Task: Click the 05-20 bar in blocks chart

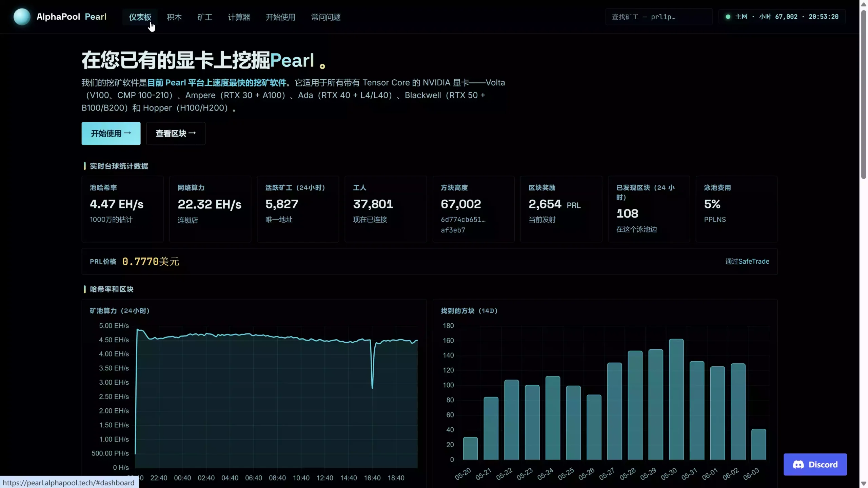Action: click(470, 448)
